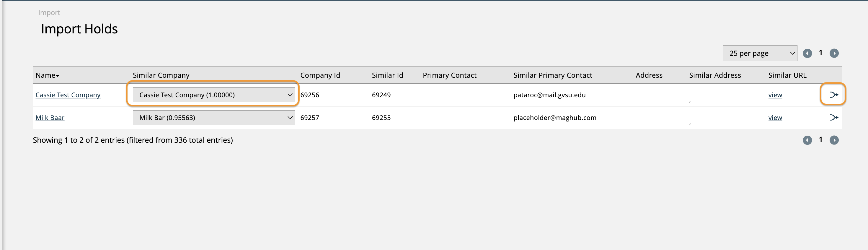
Task: Open the Cassie Test Company link
Action: (68, 95)
